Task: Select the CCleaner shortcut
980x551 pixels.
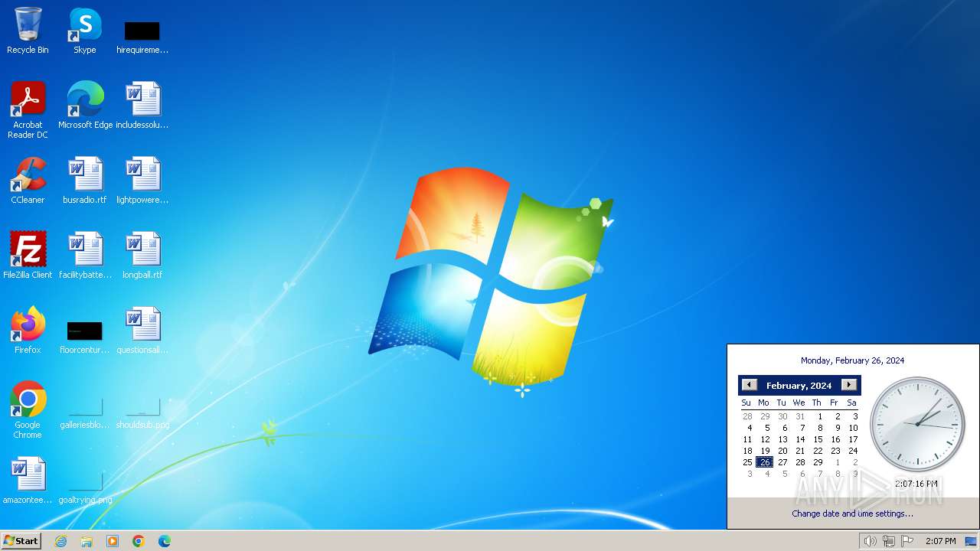Action: (x=28, y=181)
